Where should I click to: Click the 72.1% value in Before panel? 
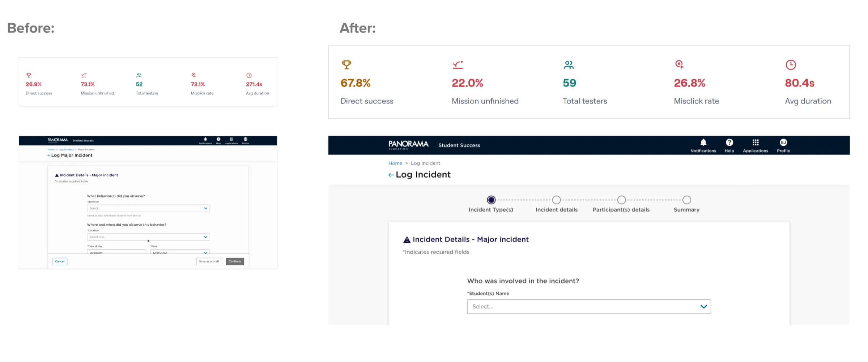(198, 84)
